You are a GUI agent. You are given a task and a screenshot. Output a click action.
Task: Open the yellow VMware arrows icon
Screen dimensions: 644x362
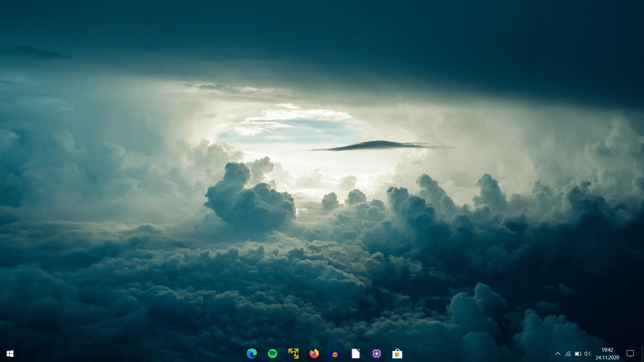293,354
